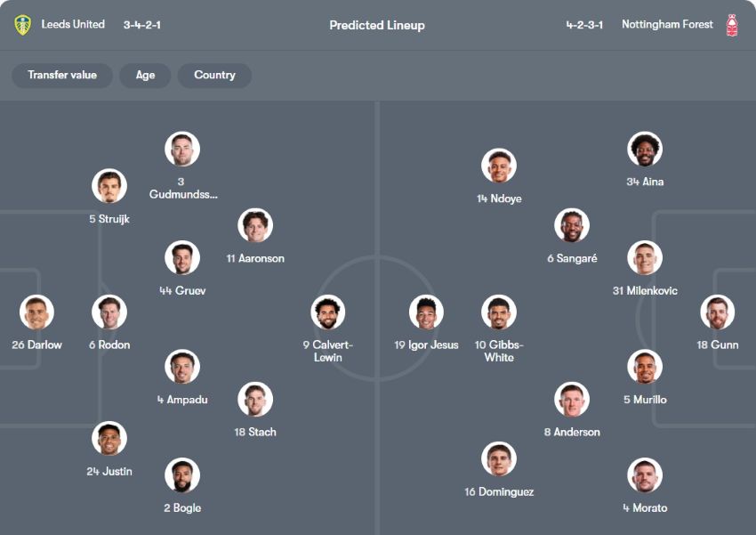This screenshot has height=535, width=756.
Task: Open the Leeds United team name link
Action: 73,25
